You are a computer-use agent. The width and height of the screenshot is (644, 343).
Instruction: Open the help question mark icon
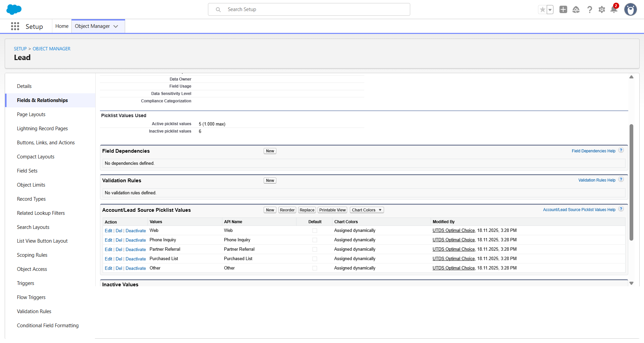click(589, 9)
